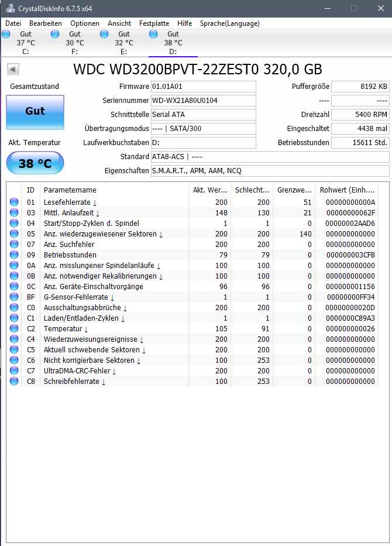Open the Datei menu
This screenshot has height=546, width=392.
click(x=13, y=23)
